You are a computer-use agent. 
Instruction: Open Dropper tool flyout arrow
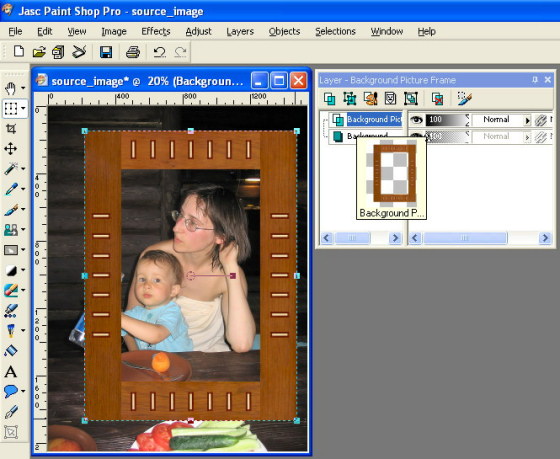click(23, 189)
